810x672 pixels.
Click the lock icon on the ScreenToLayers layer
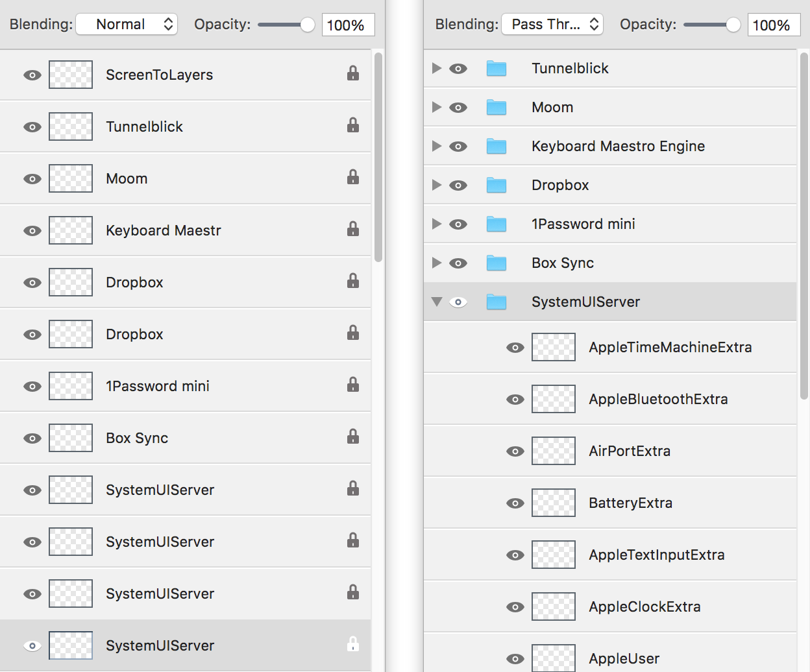353,73
